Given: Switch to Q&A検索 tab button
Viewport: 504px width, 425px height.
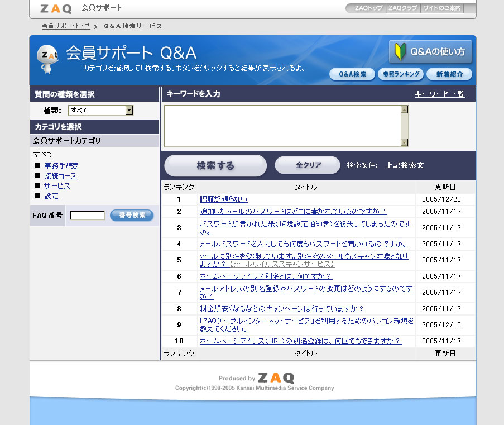Looking at the screenshot, I should [x=352, y=74].
